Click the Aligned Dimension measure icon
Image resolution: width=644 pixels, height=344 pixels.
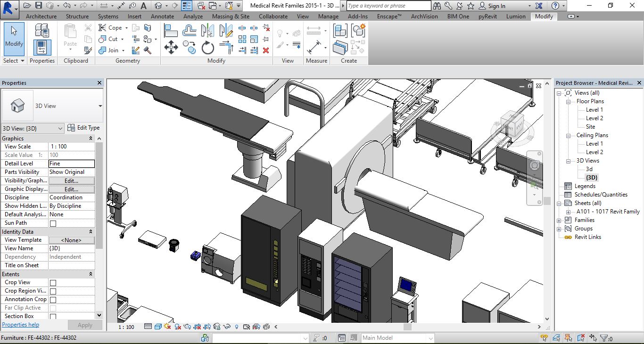tap(314, 48)
